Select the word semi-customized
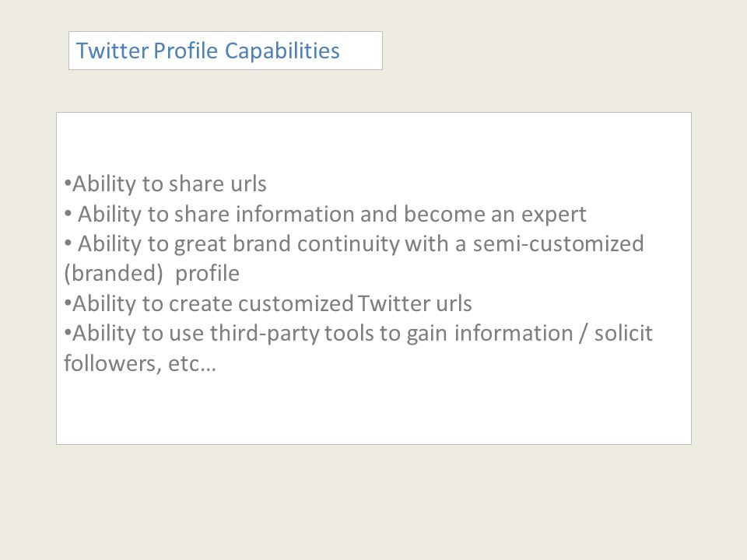The height and width of the screenshot is (560, 747). [559, 243]
